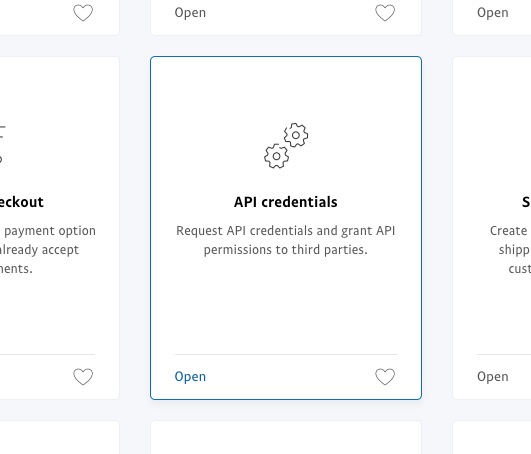Click the partially visible checkout card title

tap(22, 202)
